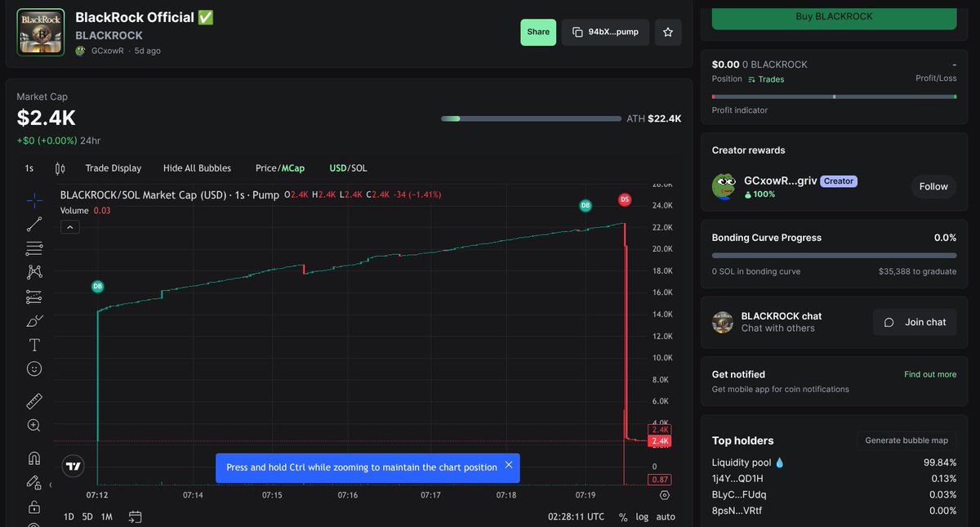Open chart settings hexagon icon
Screen dimensions: 980x527
[x=664, y=495]
